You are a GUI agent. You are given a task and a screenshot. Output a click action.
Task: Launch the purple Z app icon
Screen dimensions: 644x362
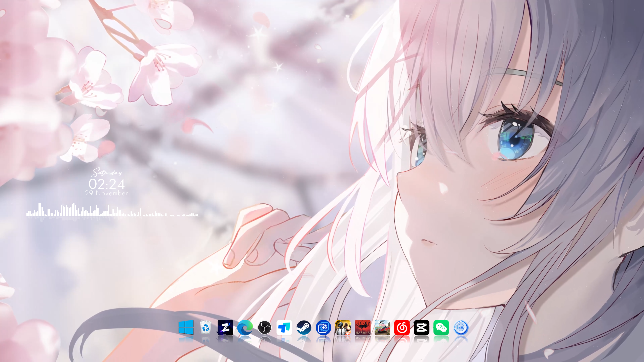click(225, 327)
